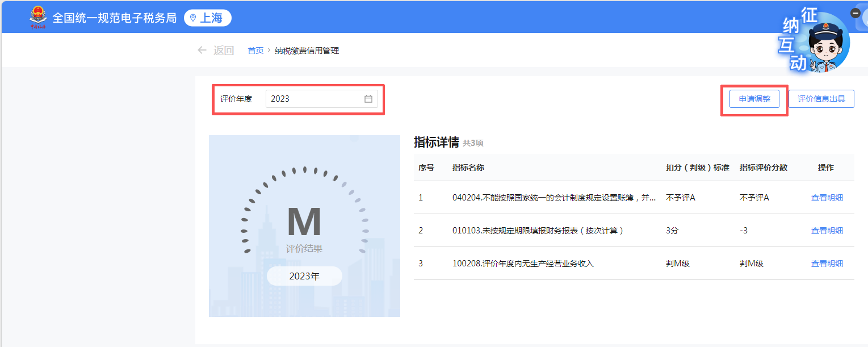Viewport: 868px width, 347px height.
Task: Open the calendar icon year picker
Action: [x=368, y=99]
